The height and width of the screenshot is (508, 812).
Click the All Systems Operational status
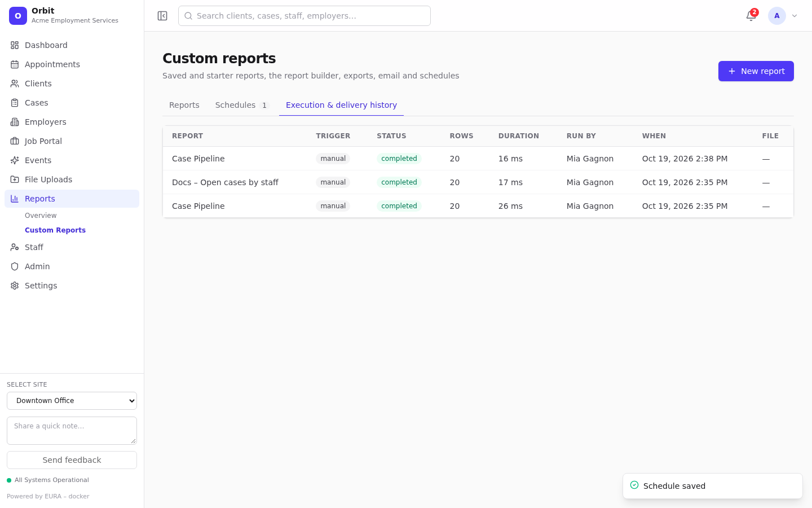48,480
